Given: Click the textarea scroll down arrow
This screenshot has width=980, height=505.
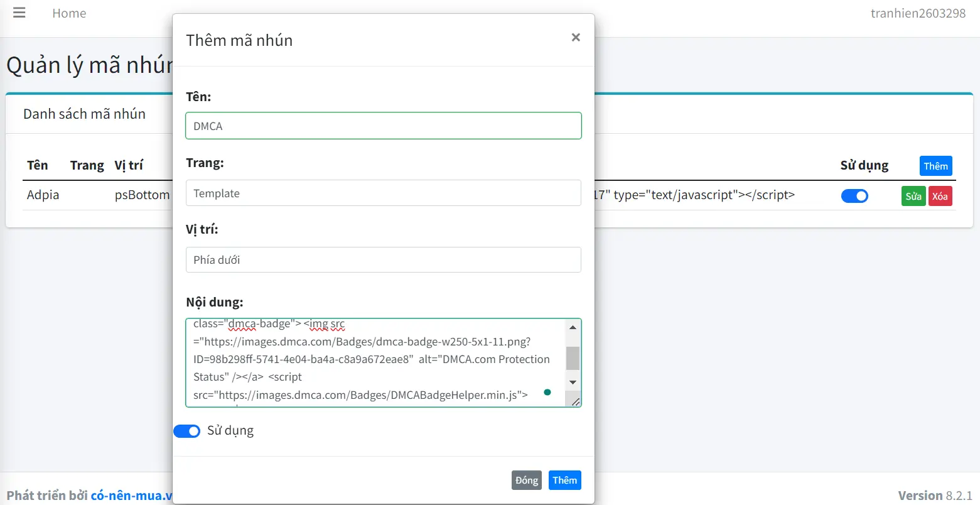Looking at the screenshot, I should click(x=573, y=382).
